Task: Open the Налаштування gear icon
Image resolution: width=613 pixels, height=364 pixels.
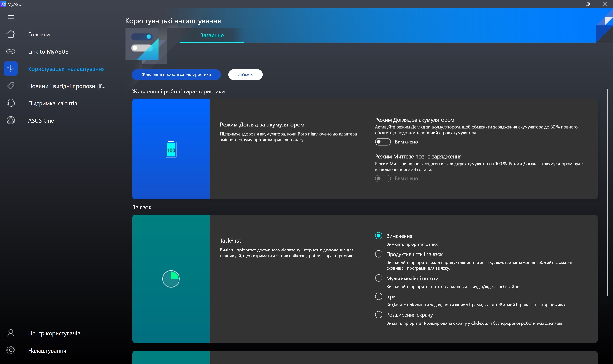Action: coord(11,350)
